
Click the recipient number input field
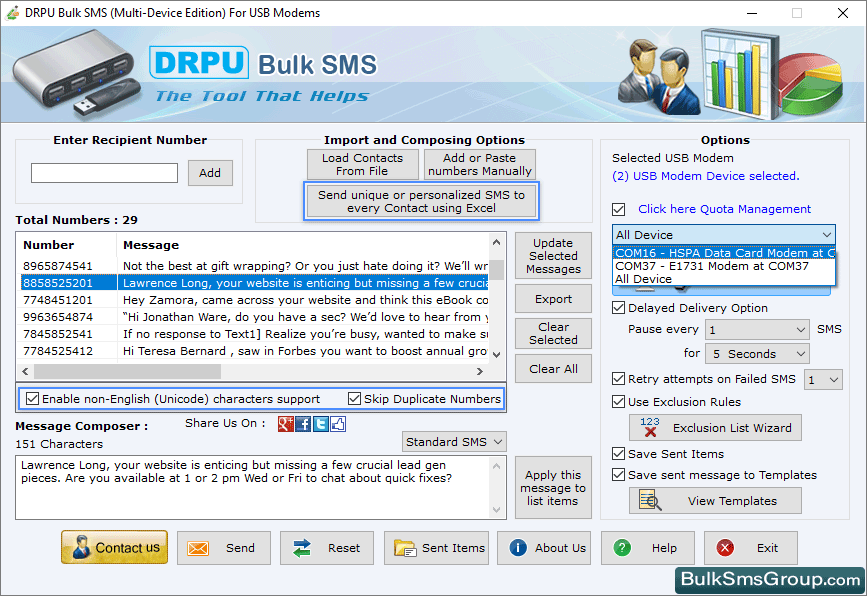coord(105,173)
